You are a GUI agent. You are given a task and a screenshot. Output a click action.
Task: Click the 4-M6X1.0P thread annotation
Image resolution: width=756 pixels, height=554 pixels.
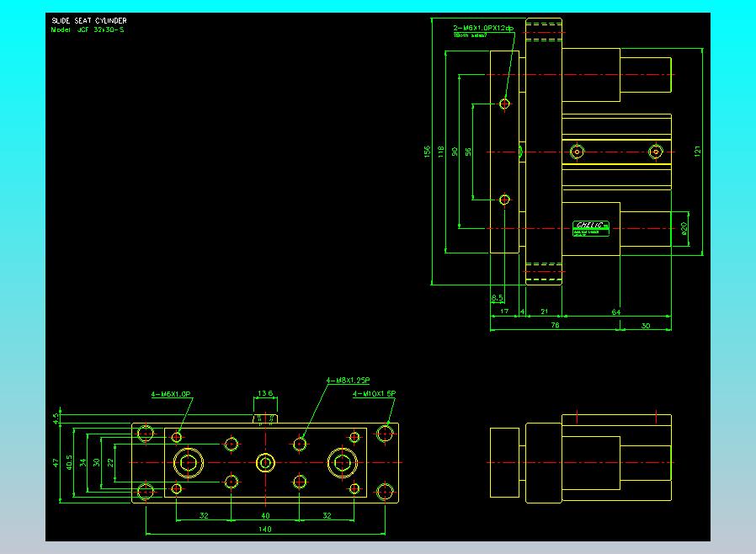coord(172,394)
